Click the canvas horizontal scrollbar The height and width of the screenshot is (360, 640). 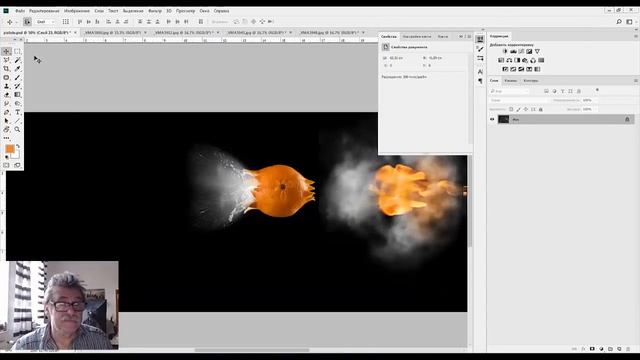pyautogui.click(x=252, y=350)
